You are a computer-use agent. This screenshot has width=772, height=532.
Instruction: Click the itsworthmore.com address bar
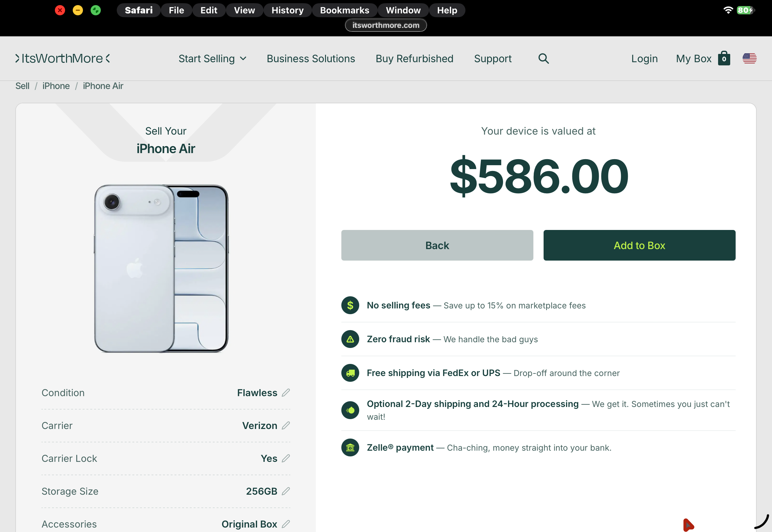(386, 25)
